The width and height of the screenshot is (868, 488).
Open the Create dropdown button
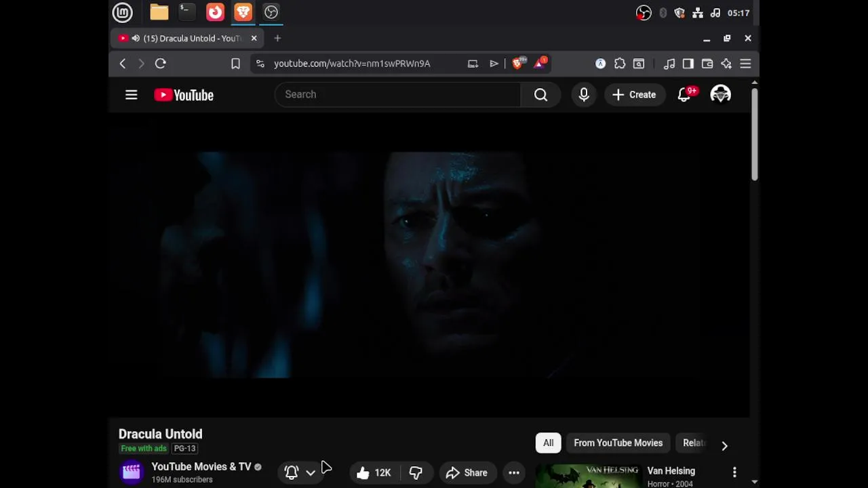[634, 95]
